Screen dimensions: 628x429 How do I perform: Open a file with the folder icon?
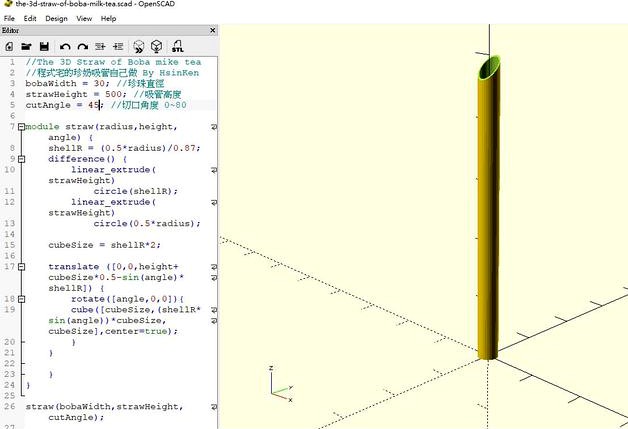pyautogui.click(x=26, y=46)
